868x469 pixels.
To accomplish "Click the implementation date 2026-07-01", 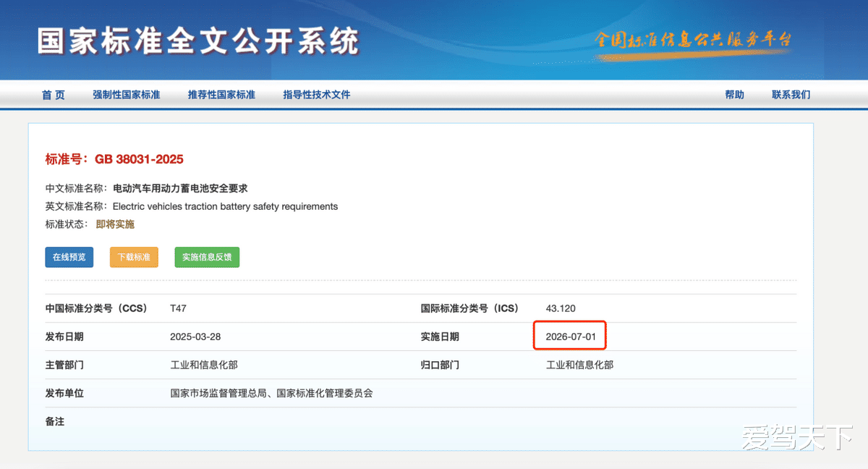I will (571, 337).
